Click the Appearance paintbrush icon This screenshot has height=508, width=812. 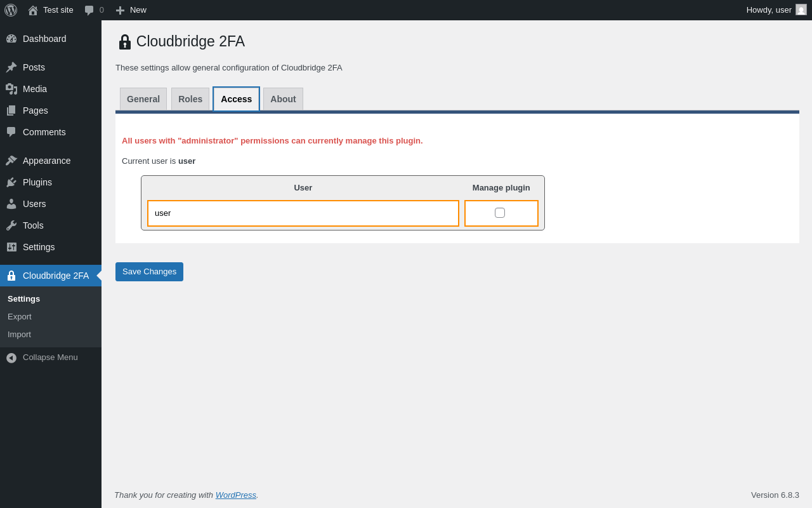pyautogui.click(x=11, y=161)
